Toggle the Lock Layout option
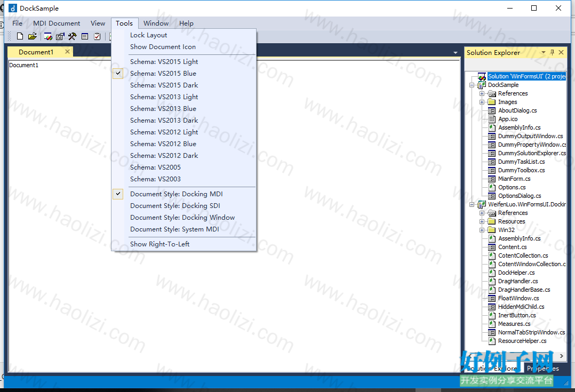This screenshot has width=575, height=392. [x=183, y=35]
